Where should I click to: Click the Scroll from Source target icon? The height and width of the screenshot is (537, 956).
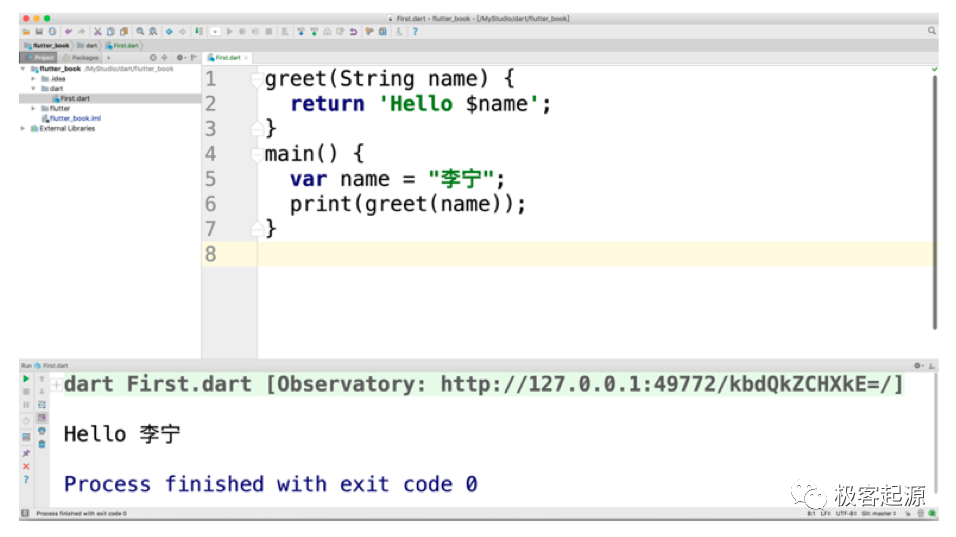click(153, 58)
